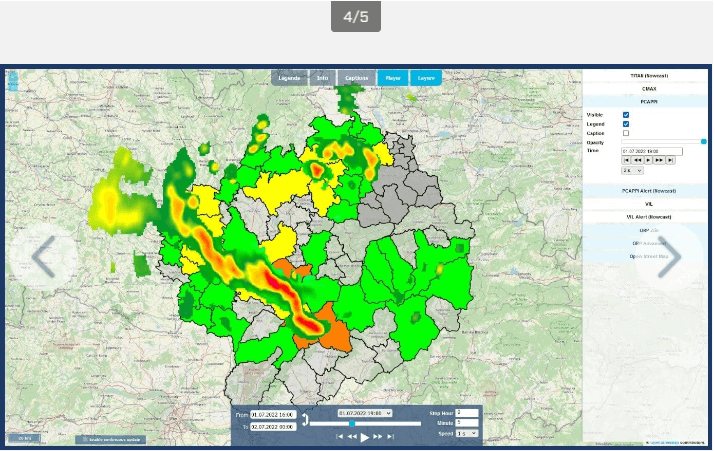This screenshot has height=451, width=715.
Task: Click the Opacity slider handle
Action: pos(703,142)
